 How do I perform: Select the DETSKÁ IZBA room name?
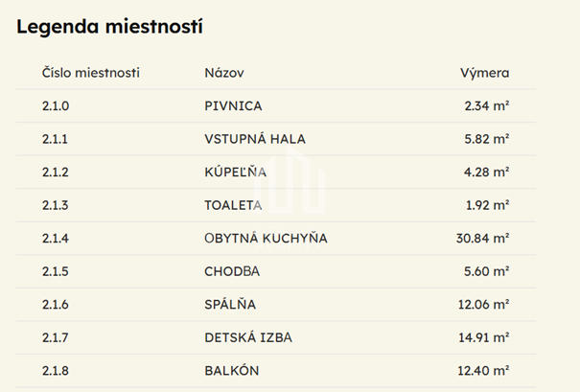248,336
